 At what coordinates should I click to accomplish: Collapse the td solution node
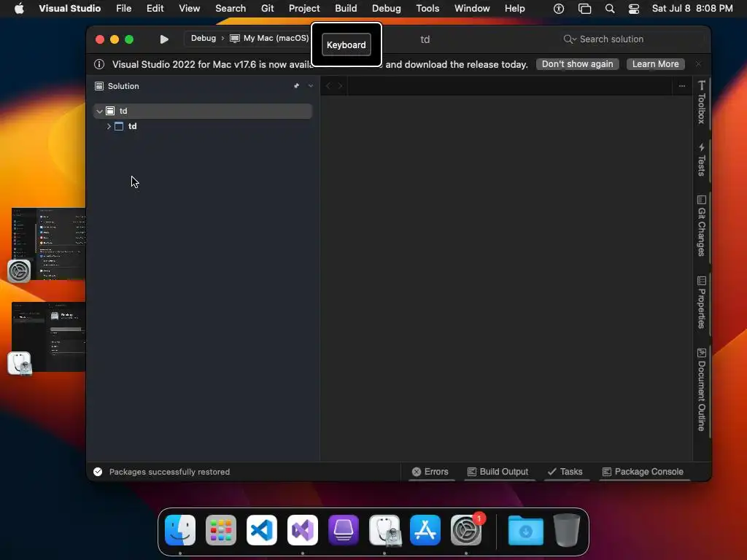point(99,111)
